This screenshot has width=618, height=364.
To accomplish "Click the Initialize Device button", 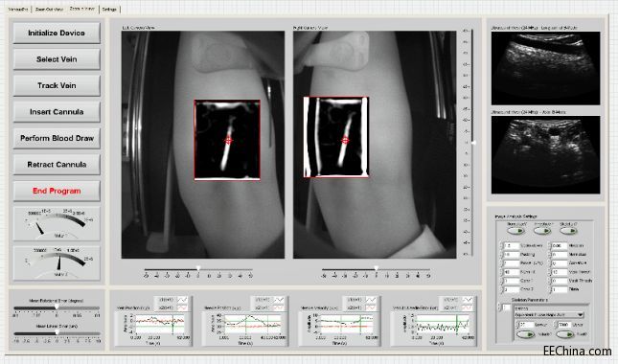I will coord(57,34).
